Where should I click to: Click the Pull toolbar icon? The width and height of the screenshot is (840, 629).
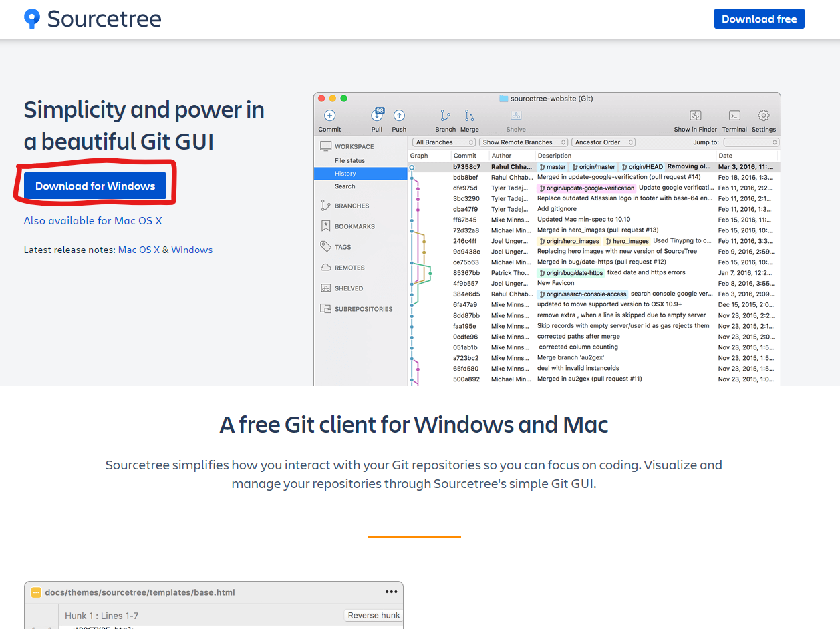click(x=377, y=116)
